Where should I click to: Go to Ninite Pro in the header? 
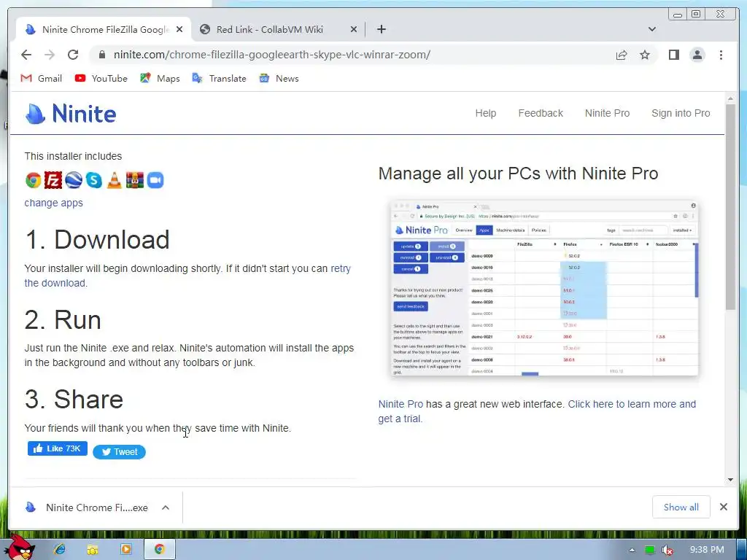coord(608,113)
